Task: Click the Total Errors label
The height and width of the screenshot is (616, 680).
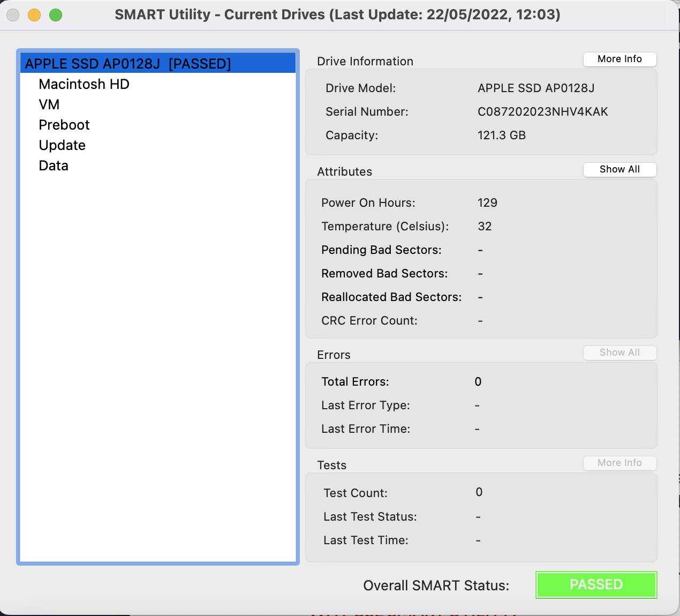Action: click(355, 381)
